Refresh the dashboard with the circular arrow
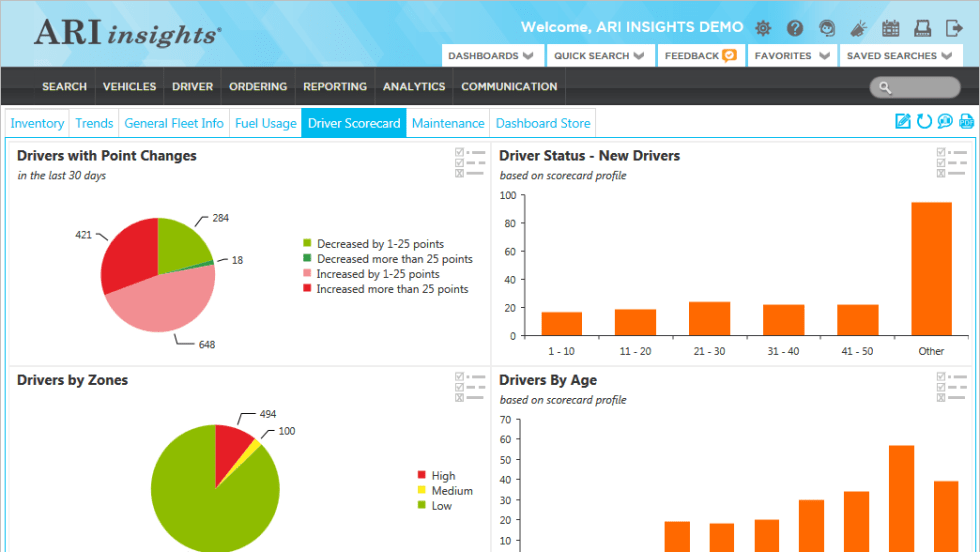Viewport: 980px width, 552px height. tap(924, 122)
